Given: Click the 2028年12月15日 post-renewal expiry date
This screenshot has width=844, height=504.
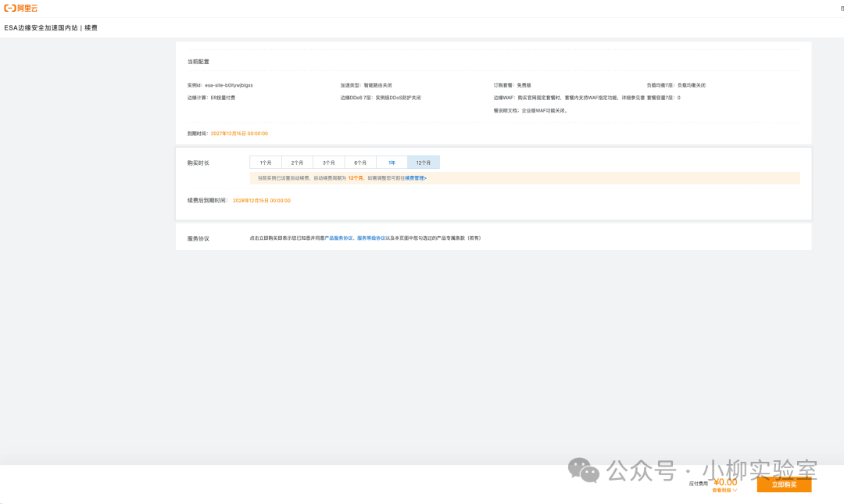Looking at the screenshot, I should pos(262,201).
